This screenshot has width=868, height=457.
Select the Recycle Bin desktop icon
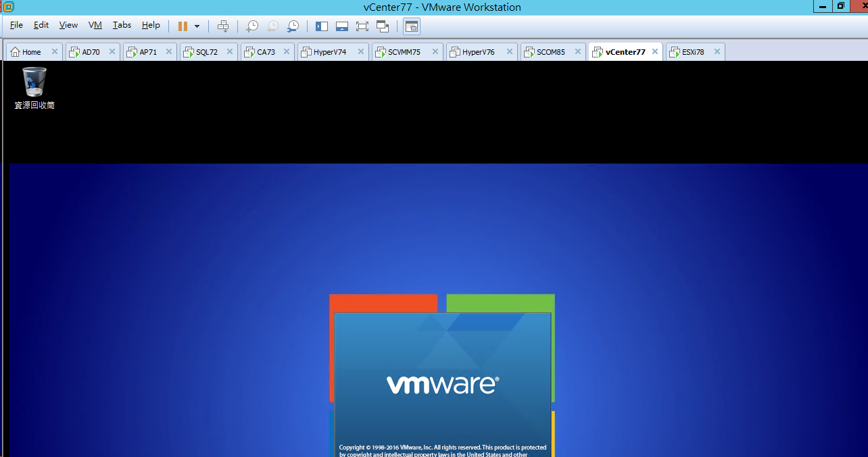click(x=34, y=88)
